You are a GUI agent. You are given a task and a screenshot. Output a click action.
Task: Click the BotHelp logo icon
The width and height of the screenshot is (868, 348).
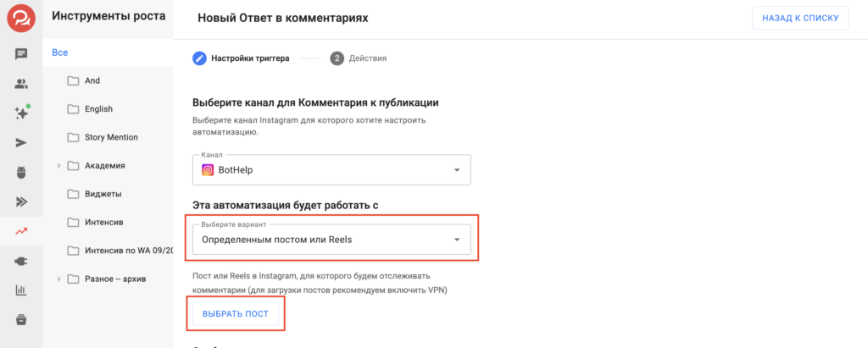[21, 19]
